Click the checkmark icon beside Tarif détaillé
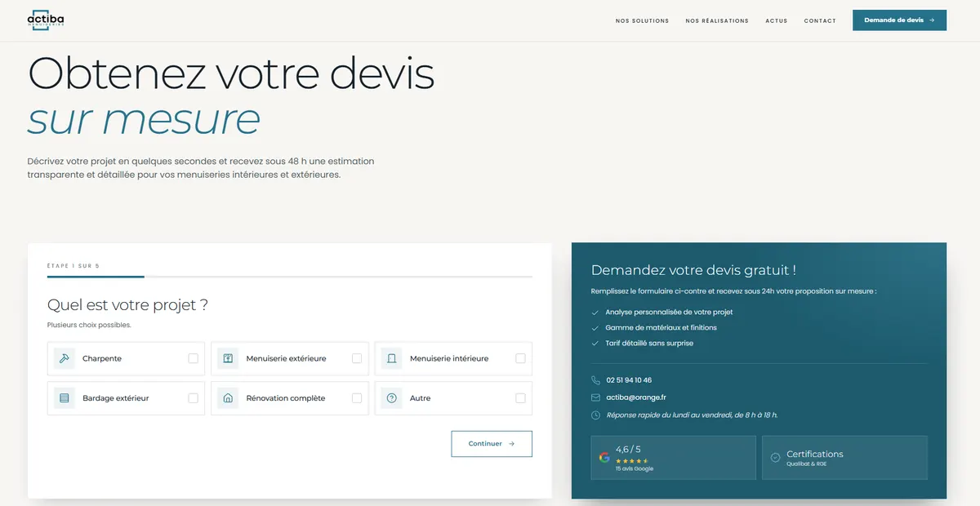Screen dimensions: 980x506 [x=595, y=344]
